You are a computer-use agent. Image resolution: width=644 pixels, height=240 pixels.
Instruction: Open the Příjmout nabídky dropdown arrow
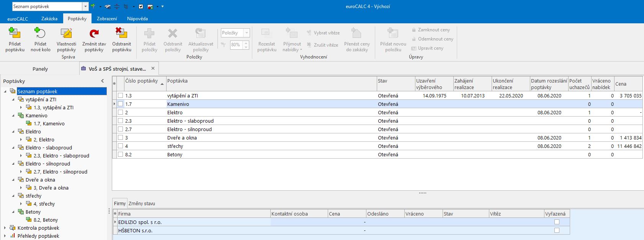tap(301, 50)
